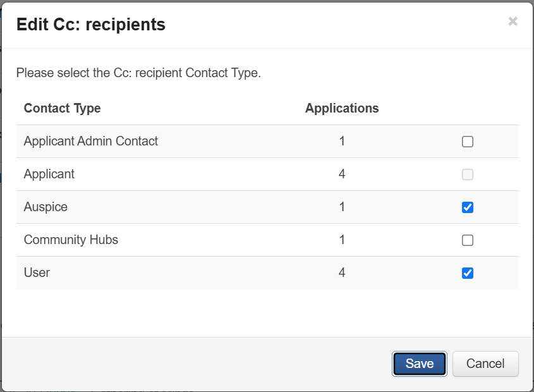Click the Contact Type column header
The height and width of the screenshot is (392, 534).
62,108
